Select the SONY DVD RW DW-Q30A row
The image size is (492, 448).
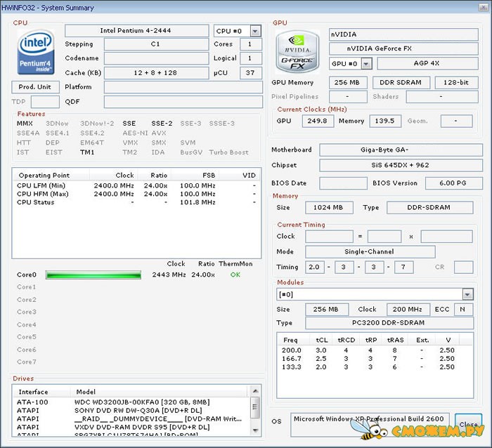(132, 410)
